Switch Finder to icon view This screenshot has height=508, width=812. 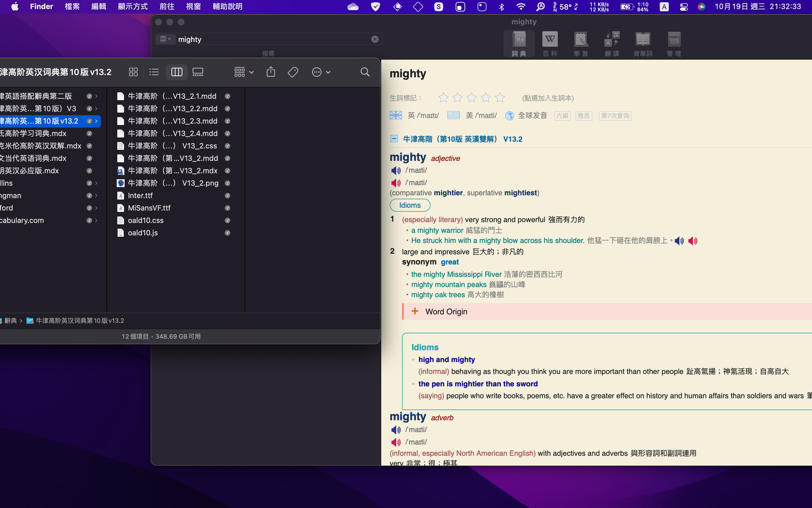(x=133, y=72)
